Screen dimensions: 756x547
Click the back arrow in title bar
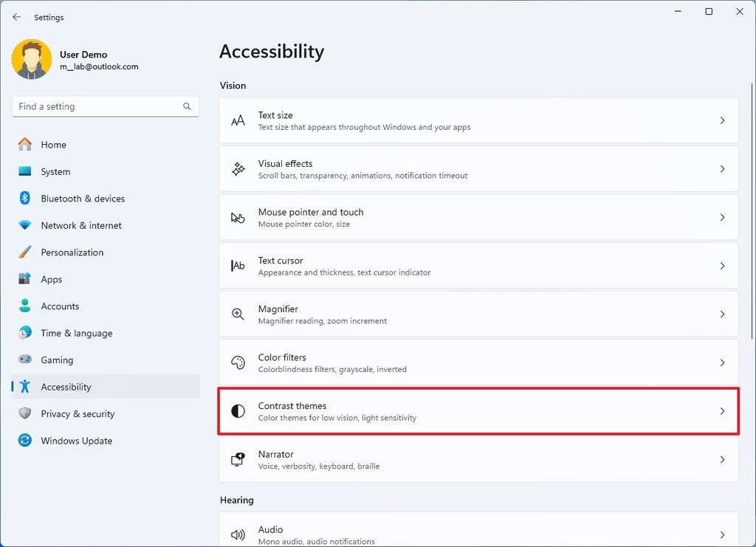point(17,17)
